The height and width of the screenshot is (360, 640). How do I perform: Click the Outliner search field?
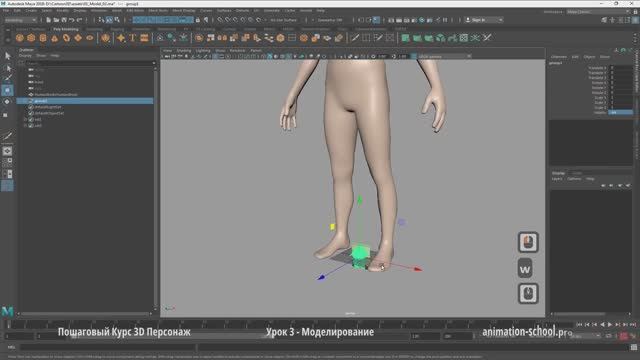pyautogui.click(x=89, y=63)
